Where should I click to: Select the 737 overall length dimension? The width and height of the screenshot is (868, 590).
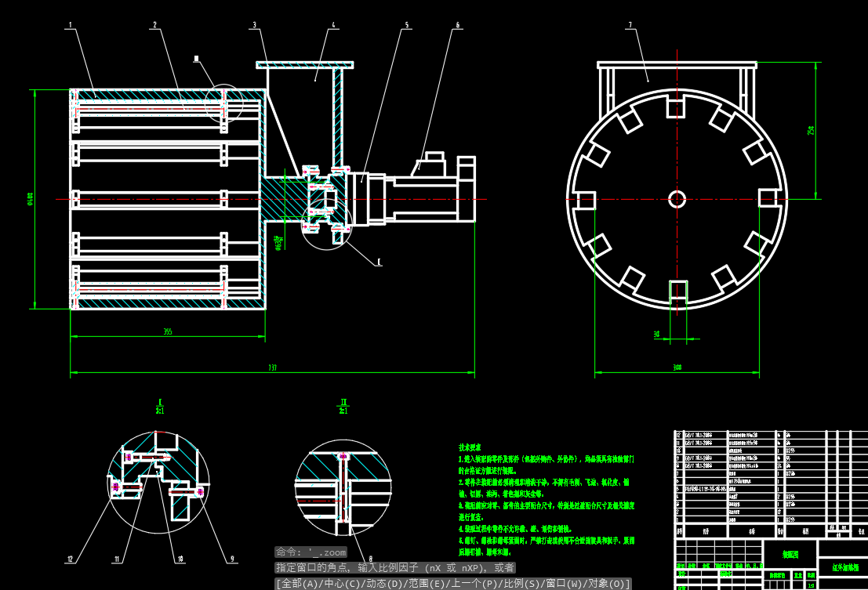coord(272,367)
